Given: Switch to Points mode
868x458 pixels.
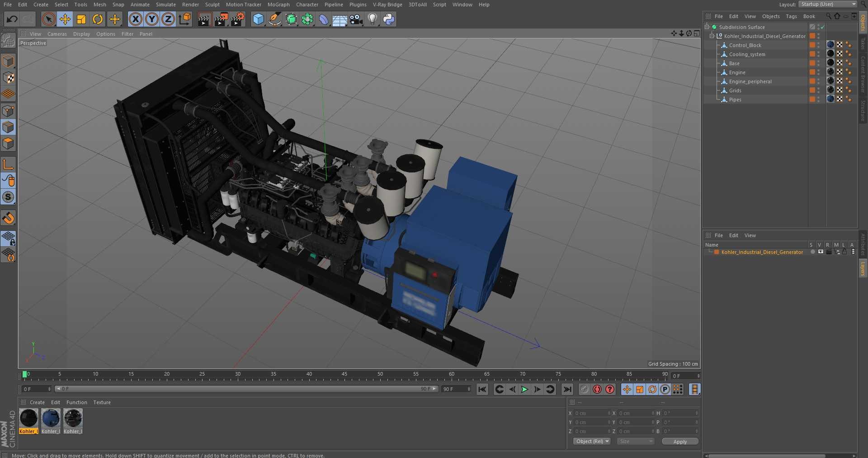Looking at the screenshot, I should tap(8, 111).
